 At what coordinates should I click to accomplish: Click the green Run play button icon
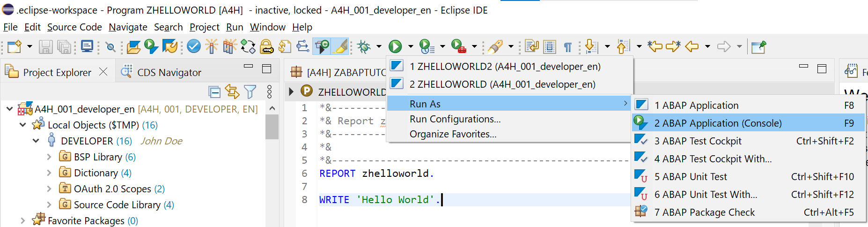tap(396, 46)
